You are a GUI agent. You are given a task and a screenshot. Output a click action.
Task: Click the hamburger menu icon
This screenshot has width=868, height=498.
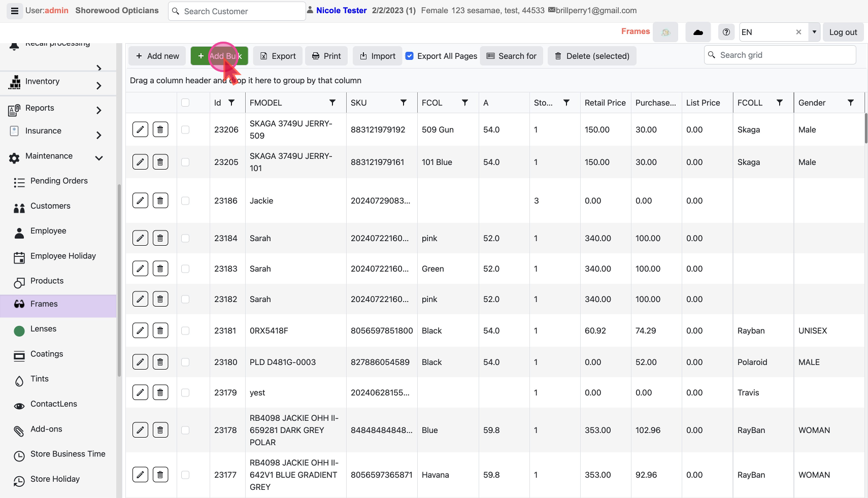pyautogui.click(x=15, y=11)
